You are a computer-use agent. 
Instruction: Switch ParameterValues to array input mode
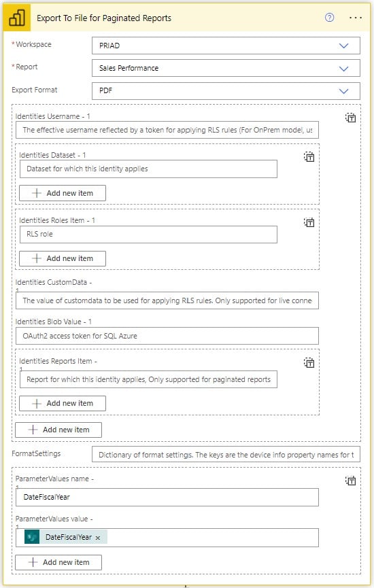[350, 481]
